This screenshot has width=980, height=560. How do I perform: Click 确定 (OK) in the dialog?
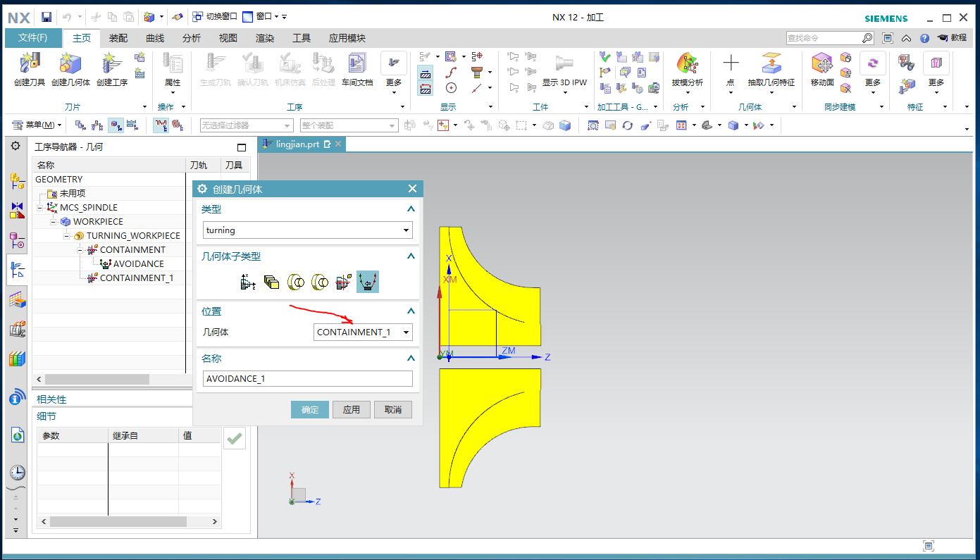pyautogui.click(x=310, y=409)
